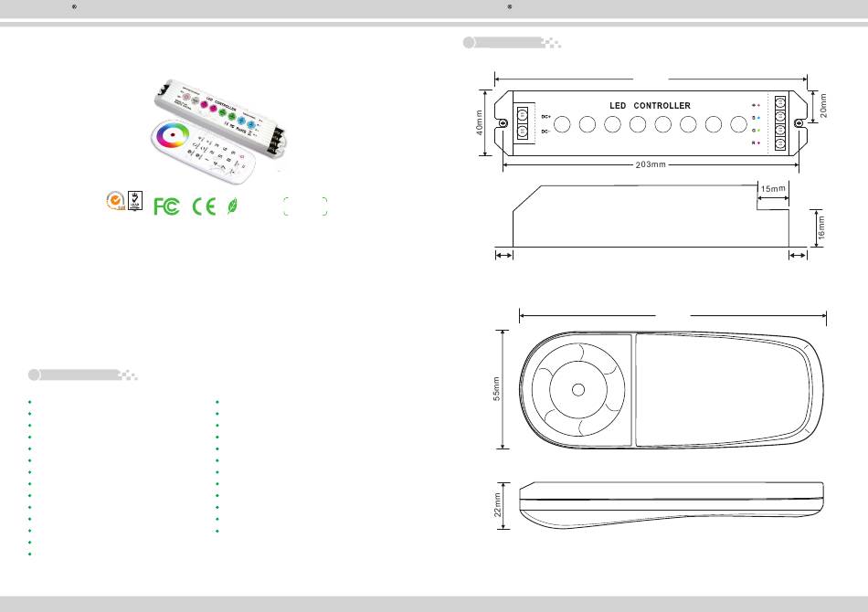The height and width of the screenshot is (612, 868).
Task: Click the green leaf RoHS icon
Action: point(232,206)
